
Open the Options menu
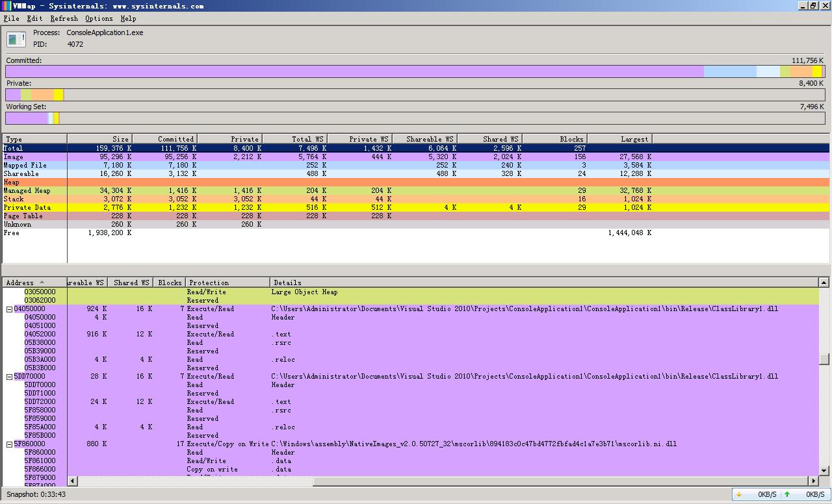(x=99, y=18)
